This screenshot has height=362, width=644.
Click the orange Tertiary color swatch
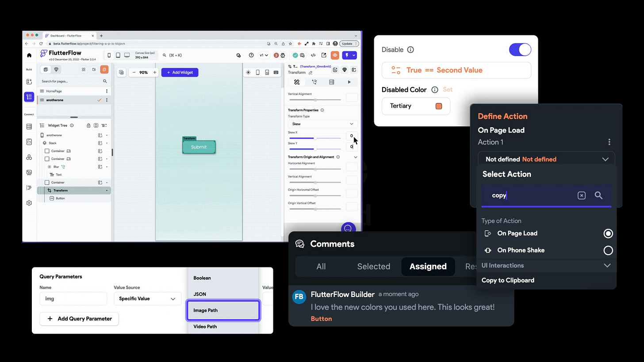tap(439, 106)
